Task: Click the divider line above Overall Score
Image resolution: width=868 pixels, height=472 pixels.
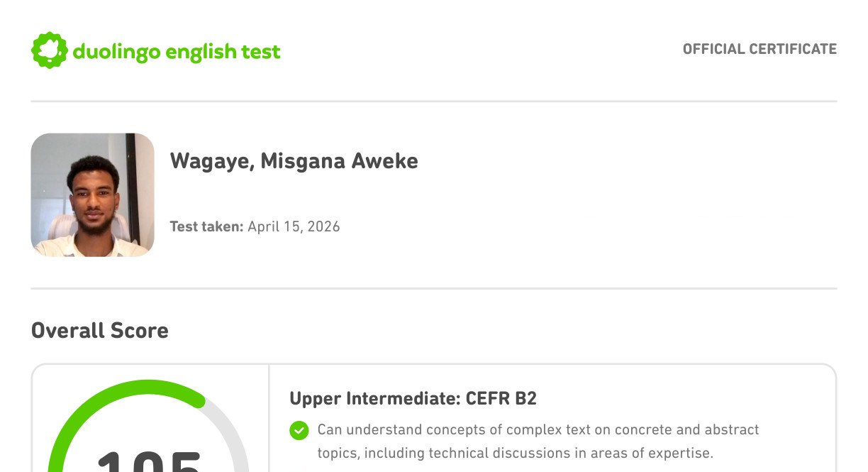Action: click(434, 289)
